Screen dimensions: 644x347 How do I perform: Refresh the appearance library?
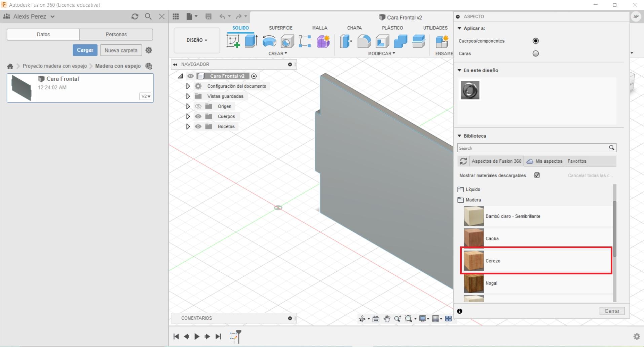[463, 161]
